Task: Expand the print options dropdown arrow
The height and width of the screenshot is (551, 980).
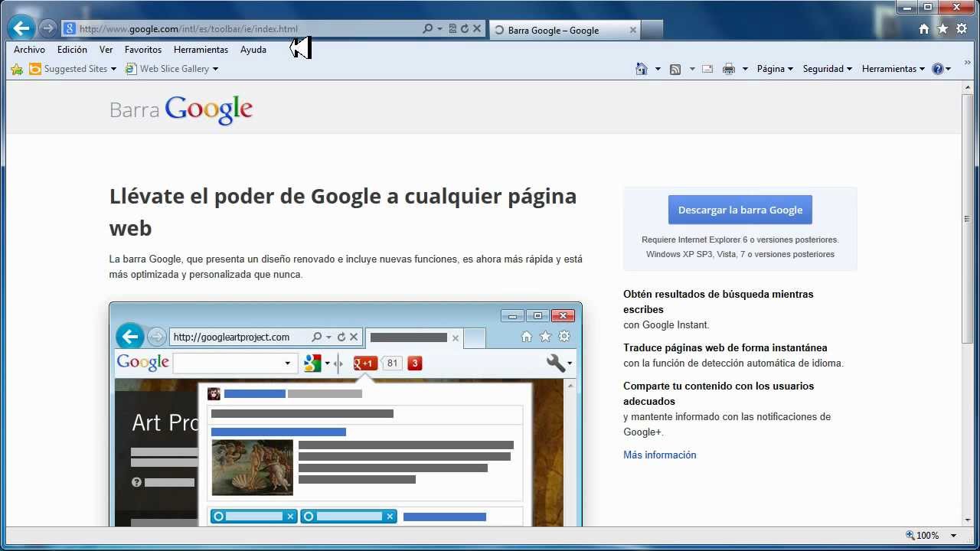Action: tap(745, 69)
